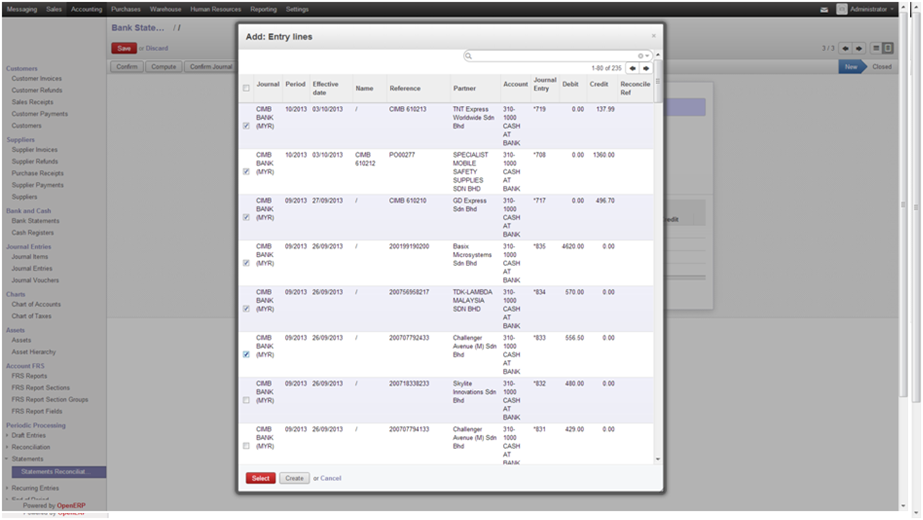Click the search magnifier icon in dialog
Viewport: 923px width, 520px height.
click(x=469, y=56)
